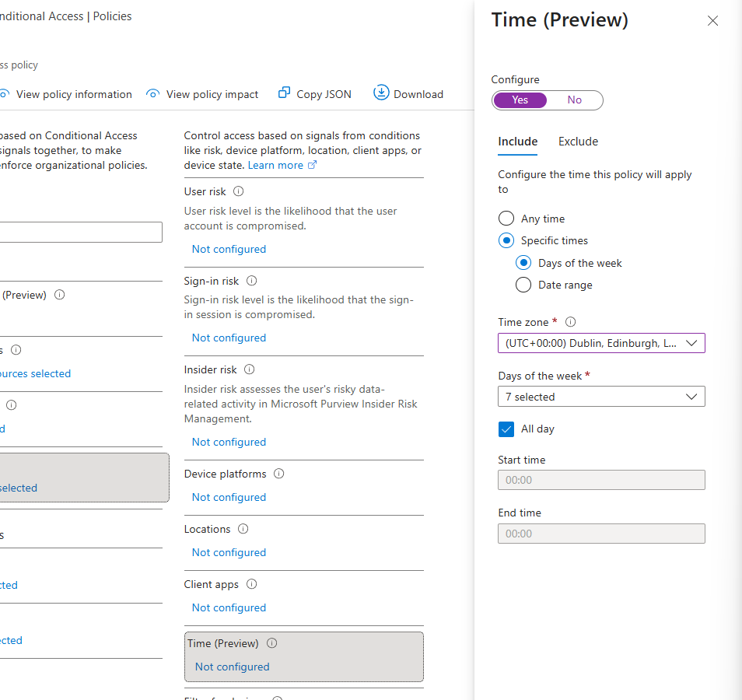Screen dimensions: 742x700
Task: Select the Any time radio button
Action: pos(506,219)
